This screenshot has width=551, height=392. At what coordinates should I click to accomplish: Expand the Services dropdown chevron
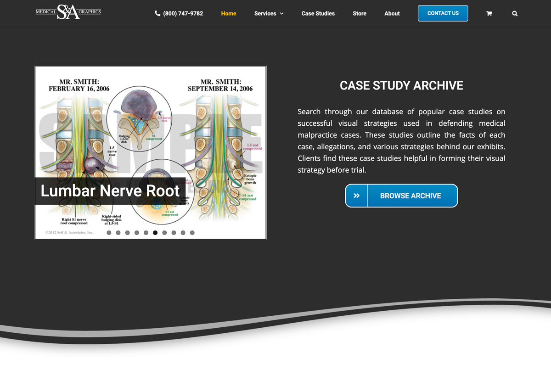pos(281,14)
